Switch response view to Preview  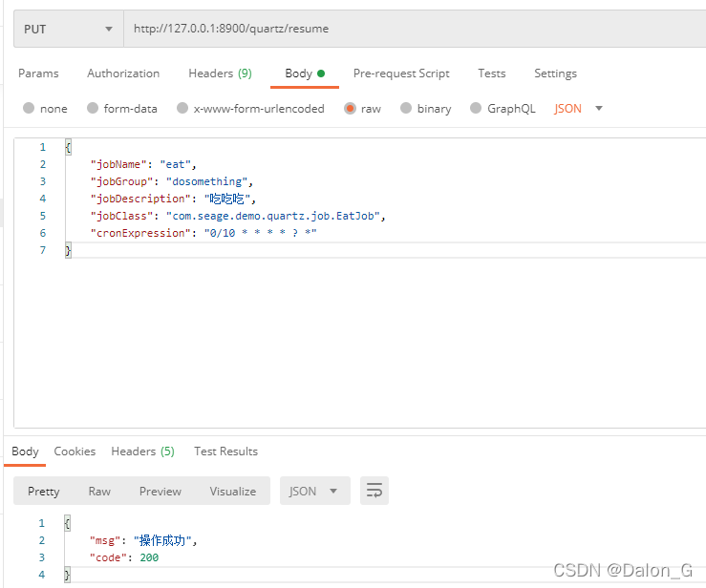pyautogui.click(x=160, y=492)
